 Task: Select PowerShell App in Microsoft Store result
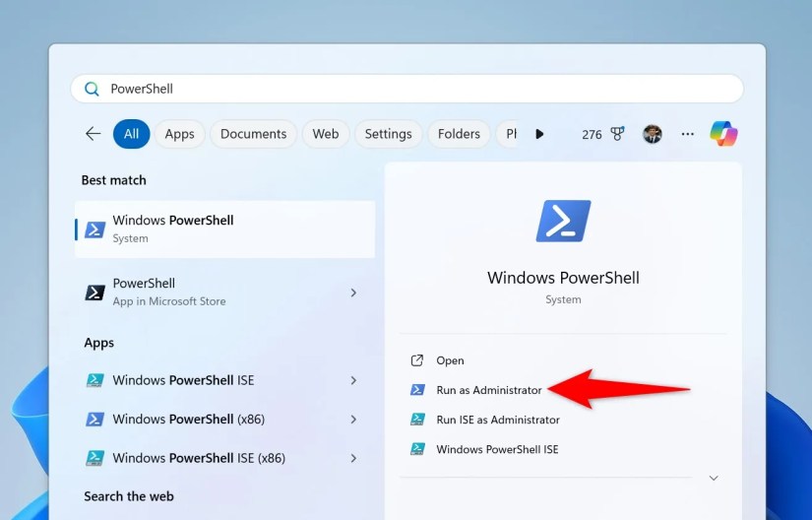[x=224, y=292]
